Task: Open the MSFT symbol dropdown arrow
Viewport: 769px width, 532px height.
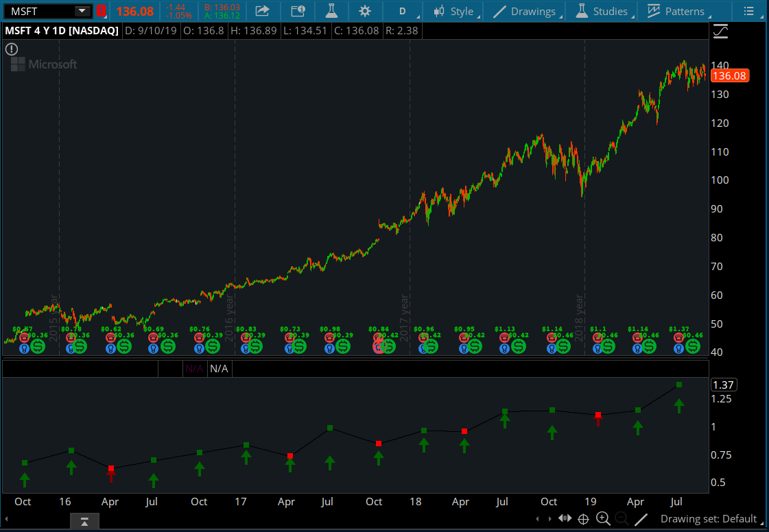Action: [x=82, y=11]
